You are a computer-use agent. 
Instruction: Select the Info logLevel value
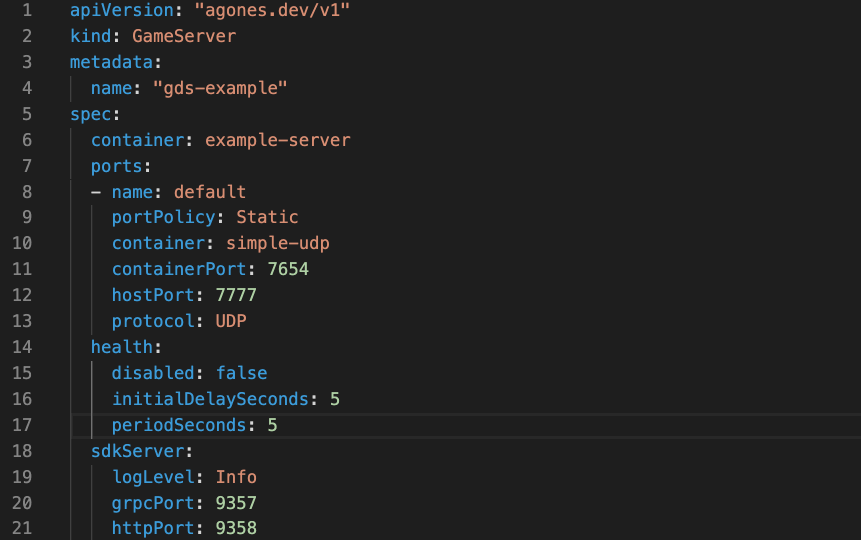point(236,477)
